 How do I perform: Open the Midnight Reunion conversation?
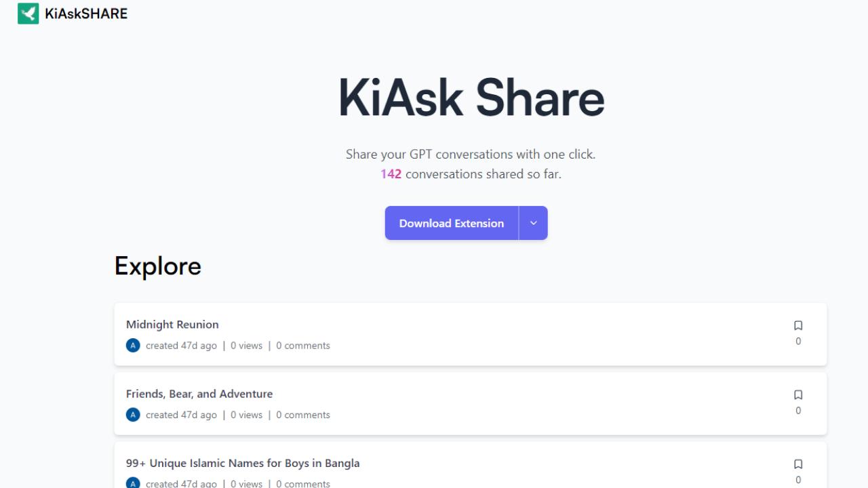pos(172,325)
